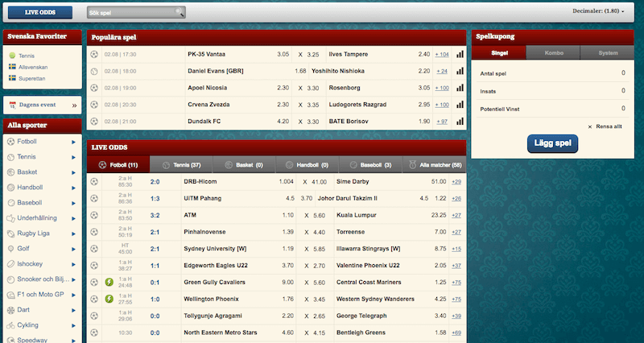Expand the F1 och Moto GP arrow
644x343 pixels.
[x=73, y=295]
